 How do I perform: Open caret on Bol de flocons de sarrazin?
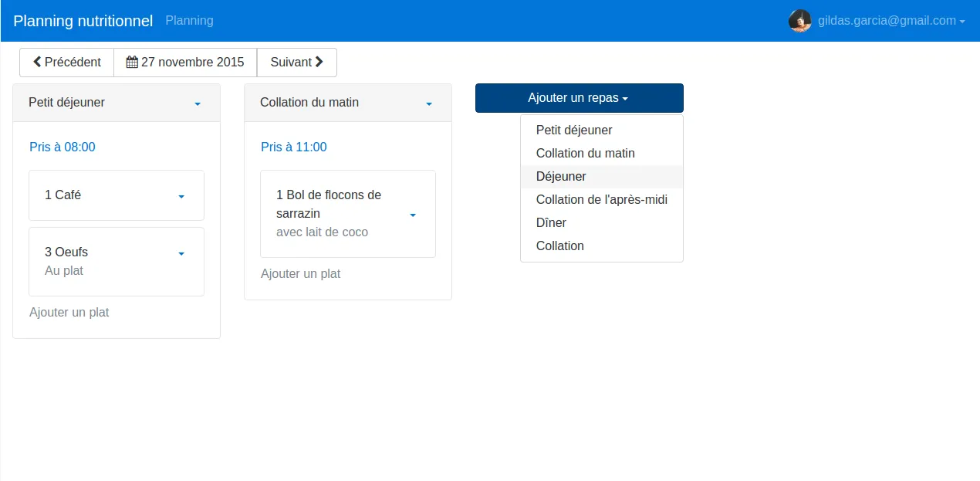413,214
